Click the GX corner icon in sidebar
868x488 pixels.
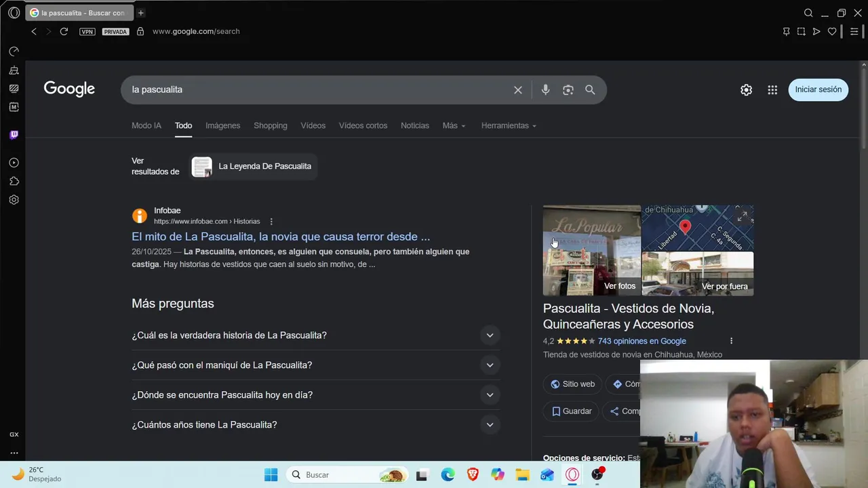pos(14,434)
